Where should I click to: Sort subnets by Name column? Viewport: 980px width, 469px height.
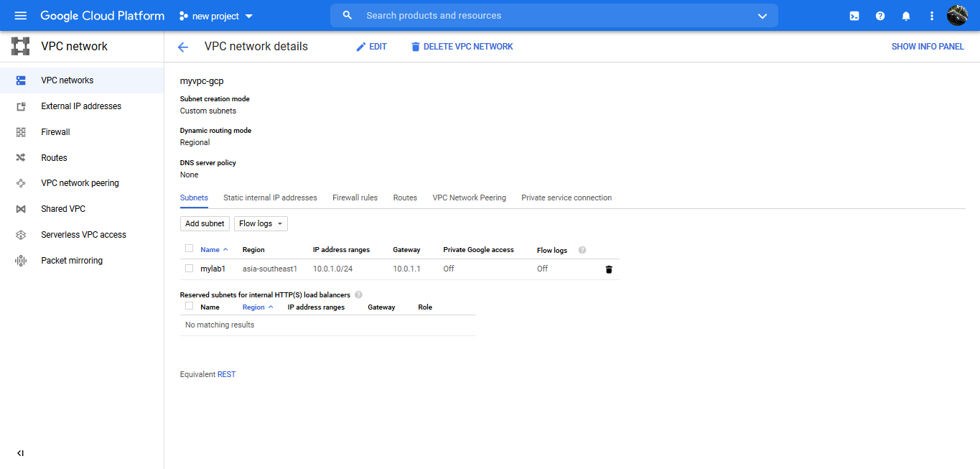(x=214, y=250)
